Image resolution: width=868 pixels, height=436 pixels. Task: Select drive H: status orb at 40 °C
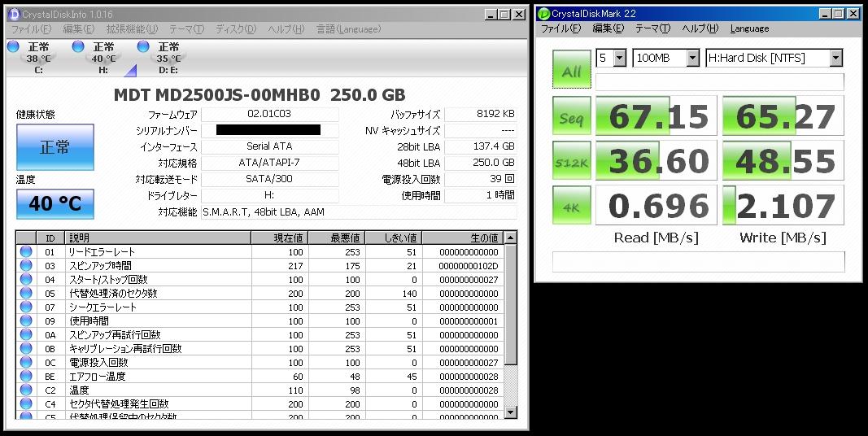tap(78, 46)
